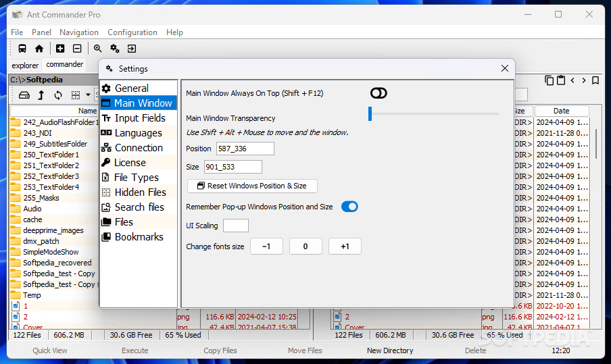The image size is (611, 364).
Task: Click the Position input field
Action: [x=245, y=149]
